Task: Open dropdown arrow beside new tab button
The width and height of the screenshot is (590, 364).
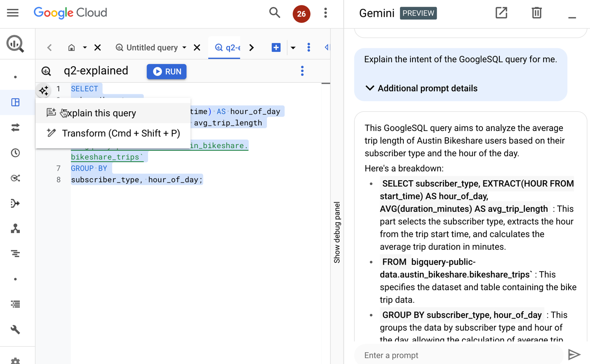Action: point(293,48)
